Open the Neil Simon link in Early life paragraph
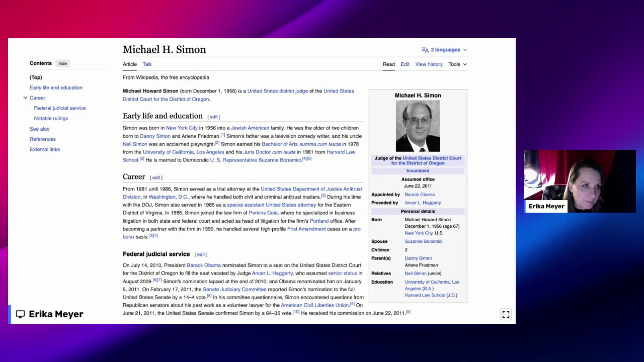The height and width of the screenshot is (362, 644). [x=135, y=144]
